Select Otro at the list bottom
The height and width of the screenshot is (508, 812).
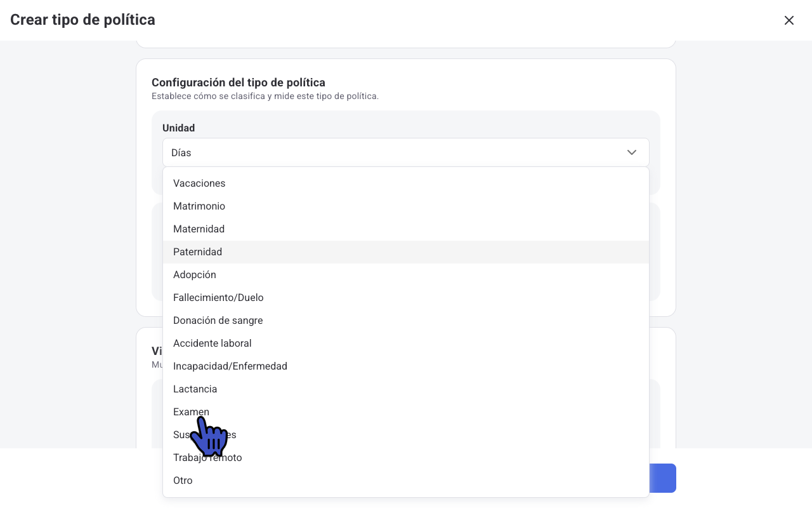click(x=406, y=480)
